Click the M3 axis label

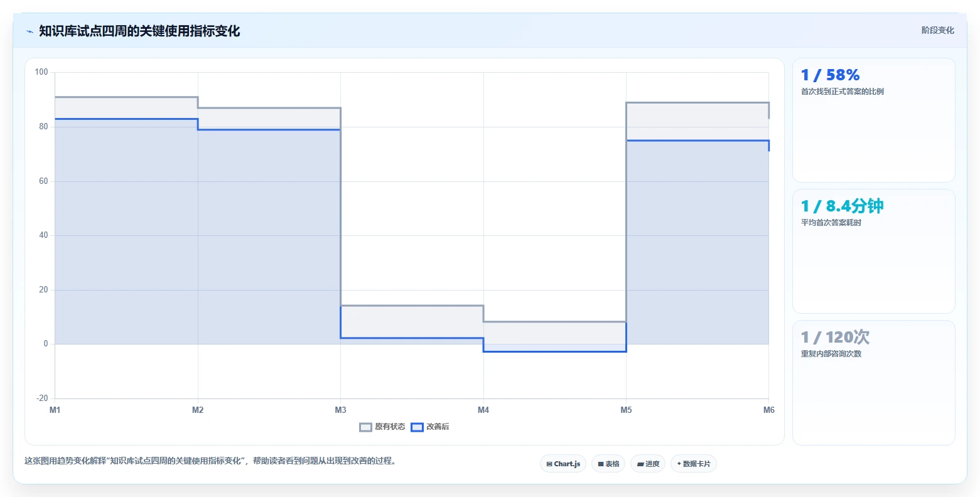pyautogui.click(x=340, y=410)
